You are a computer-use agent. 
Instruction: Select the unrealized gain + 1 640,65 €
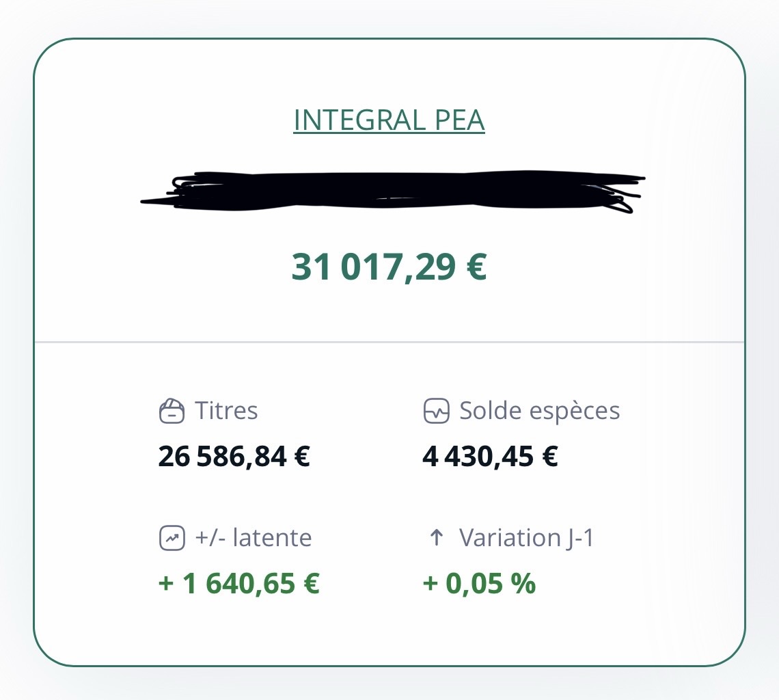click(238, 584)
